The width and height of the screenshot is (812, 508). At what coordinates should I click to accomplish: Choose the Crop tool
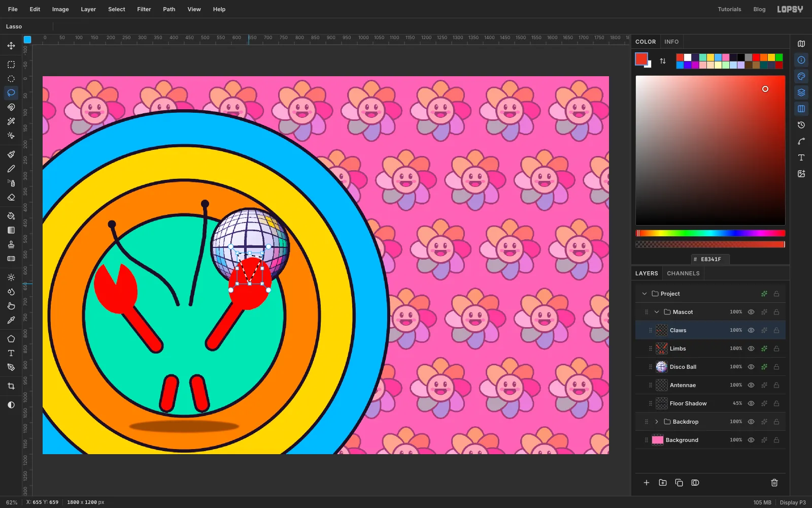11,386
